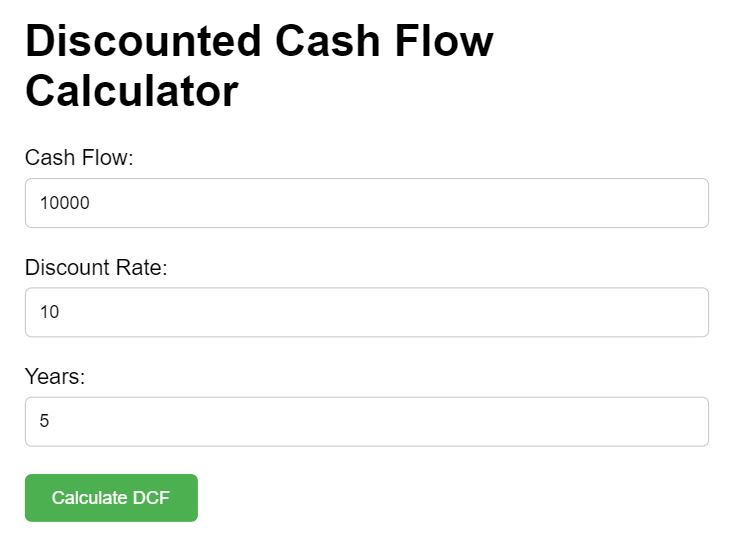The image size is (733, 547).
Task: Click the word "Rate" in the field label
Action: click(x=140, y=267)
